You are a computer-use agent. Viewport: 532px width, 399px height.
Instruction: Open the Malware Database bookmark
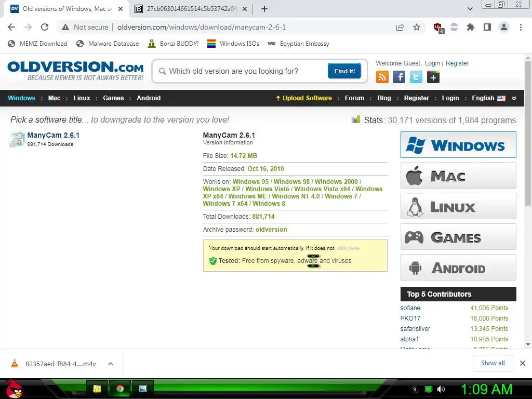pos(108,44)
